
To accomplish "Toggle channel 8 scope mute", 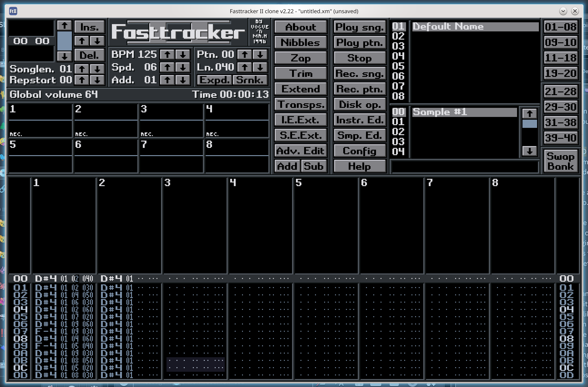I will pyautogui.click(x=237, y=156).
